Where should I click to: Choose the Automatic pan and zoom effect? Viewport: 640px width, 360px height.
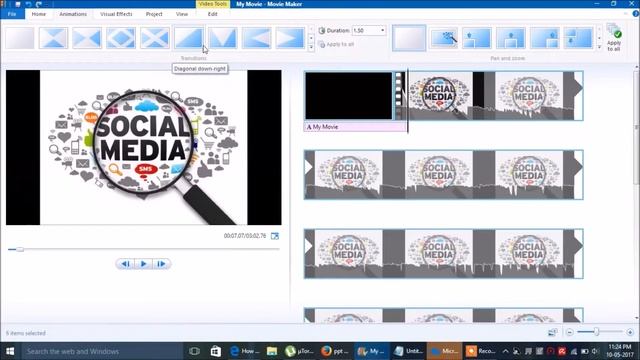pos(443,38)
